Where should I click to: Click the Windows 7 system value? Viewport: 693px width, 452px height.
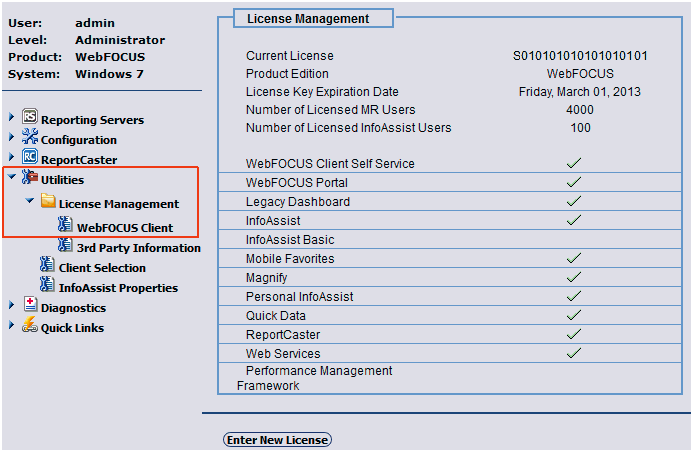pos(109,74)
